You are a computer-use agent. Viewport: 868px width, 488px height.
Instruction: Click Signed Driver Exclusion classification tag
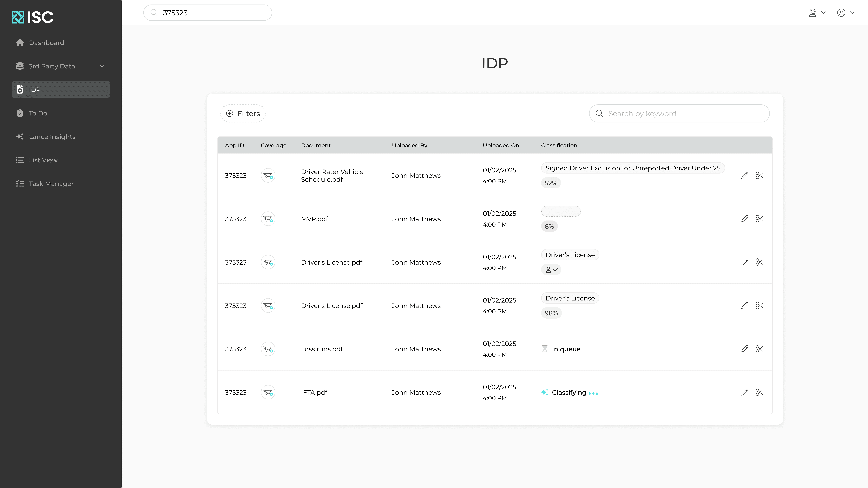633,168
